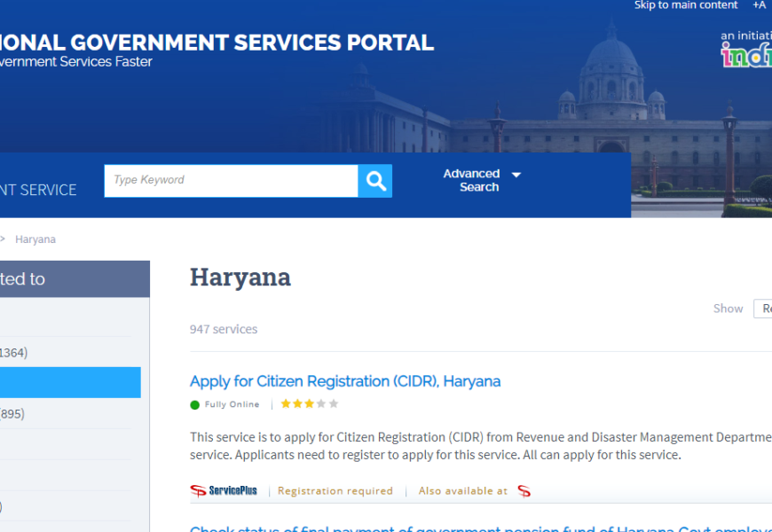772x532 pixels.
Task: Select sidebar category with count 895
Action: (x=12, y=413)
